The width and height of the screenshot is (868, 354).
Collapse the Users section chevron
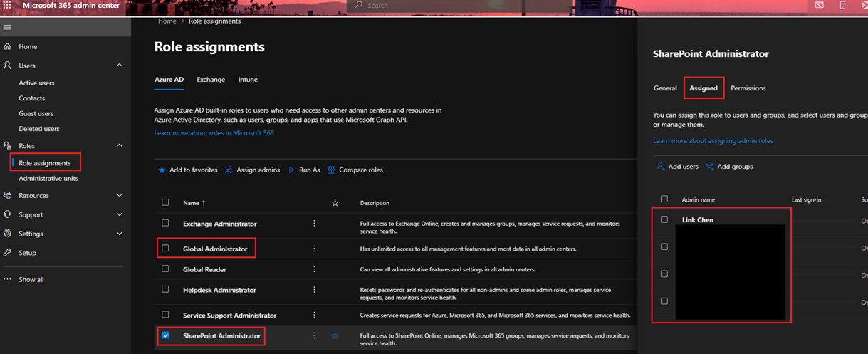(x=119, y=66)
